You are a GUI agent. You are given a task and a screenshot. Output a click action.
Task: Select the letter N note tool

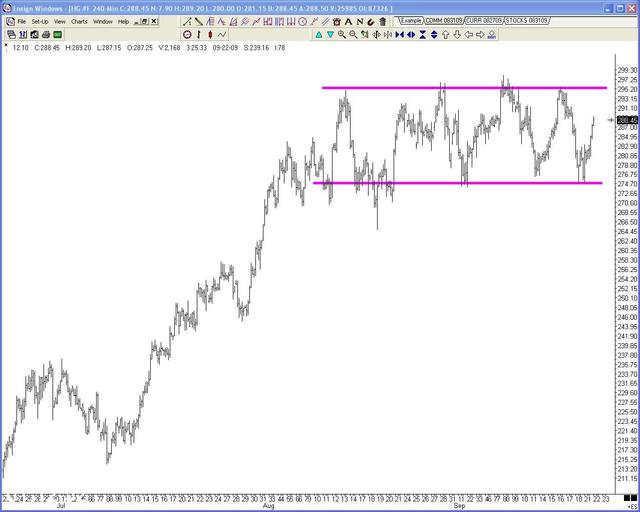(360, 22)
